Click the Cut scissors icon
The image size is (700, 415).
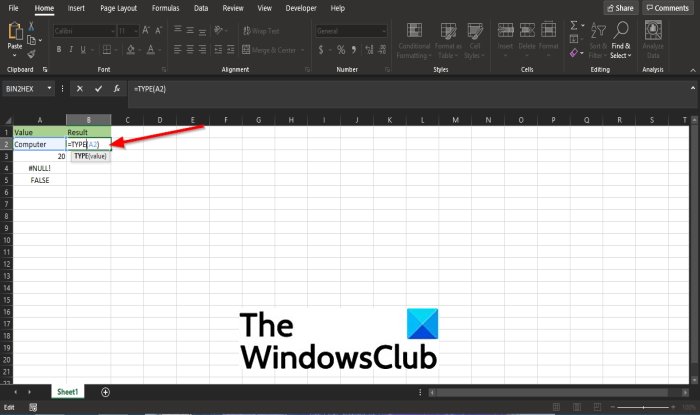(x=31, y=26)
